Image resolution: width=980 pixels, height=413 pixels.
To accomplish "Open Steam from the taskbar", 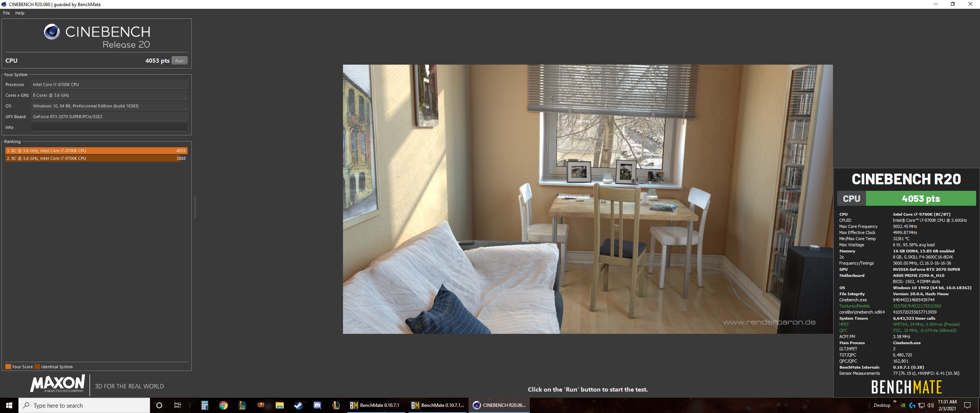I will tap(299, 405).
